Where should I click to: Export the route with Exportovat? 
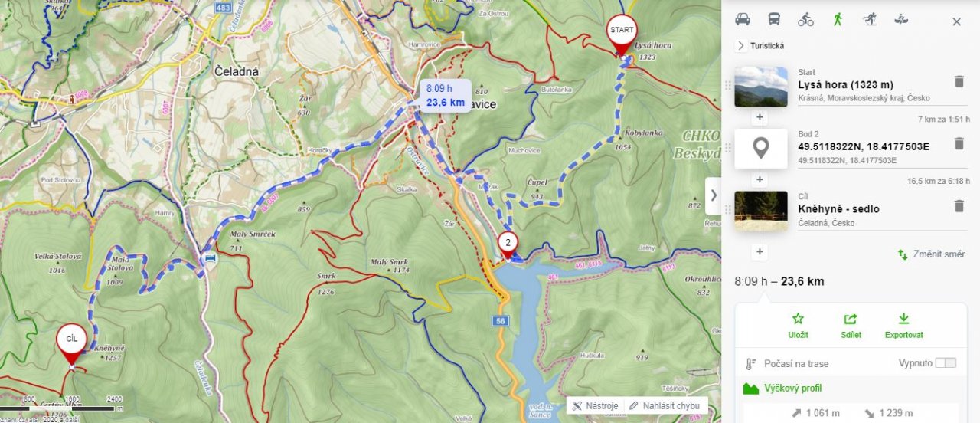(903, 326)
